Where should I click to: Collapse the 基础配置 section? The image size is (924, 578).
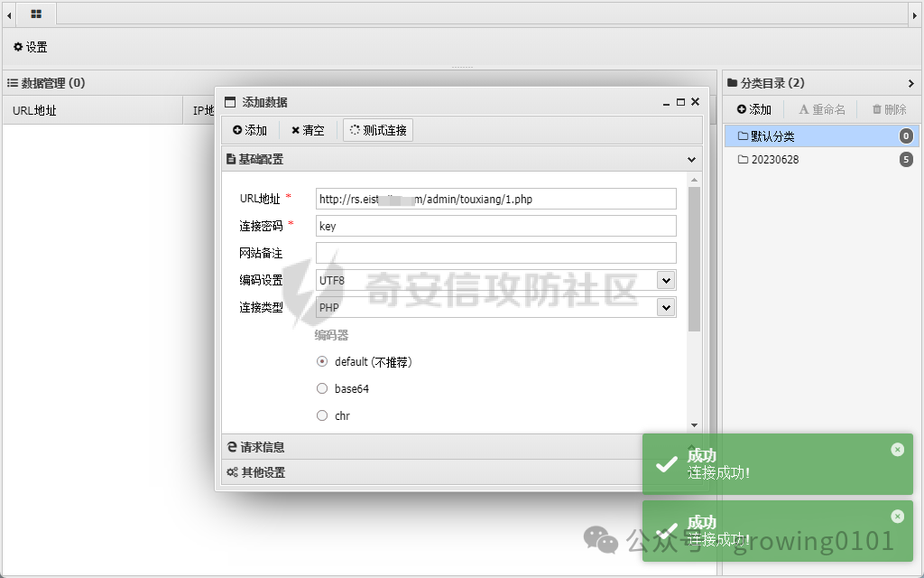(x=691, y=159)
